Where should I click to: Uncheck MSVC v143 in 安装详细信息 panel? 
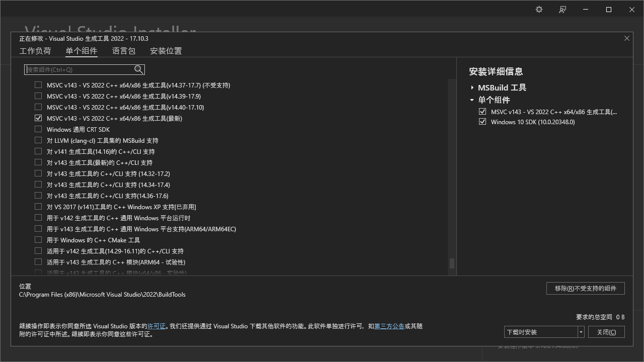[482, 112]
